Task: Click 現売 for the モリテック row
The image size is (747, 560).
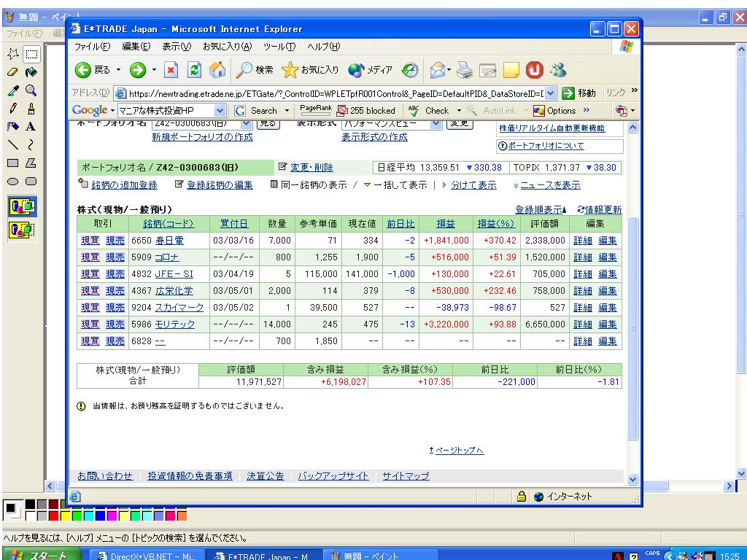Action: coord(115,324)
